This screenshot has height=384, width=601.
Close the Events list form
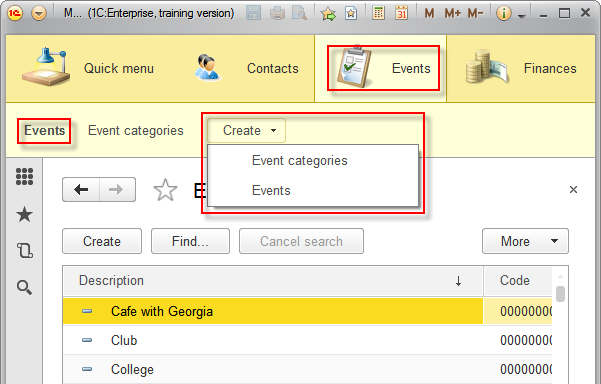tap(573, 189)
